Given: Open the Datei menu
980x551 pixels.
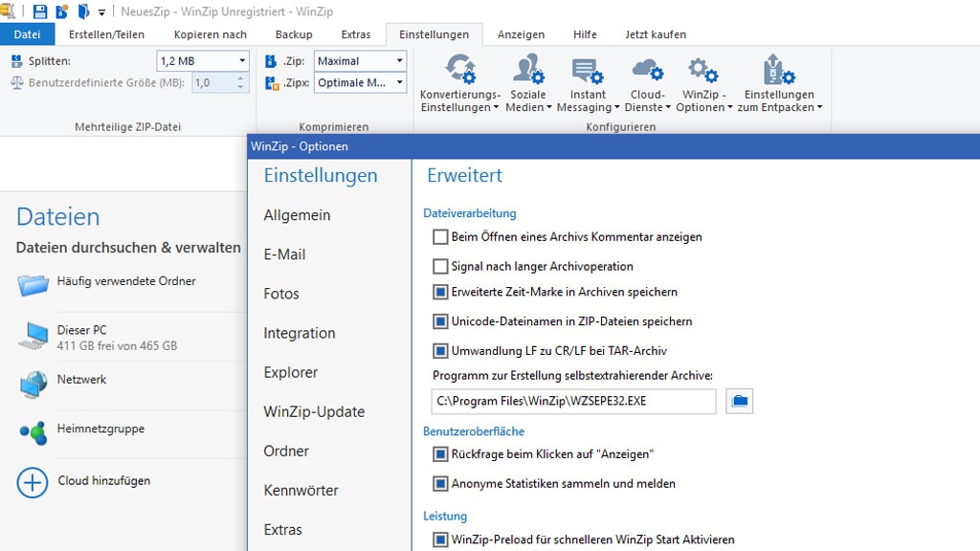Looking at the screenshot, I should pyautogui.click(x=27, y=34).
